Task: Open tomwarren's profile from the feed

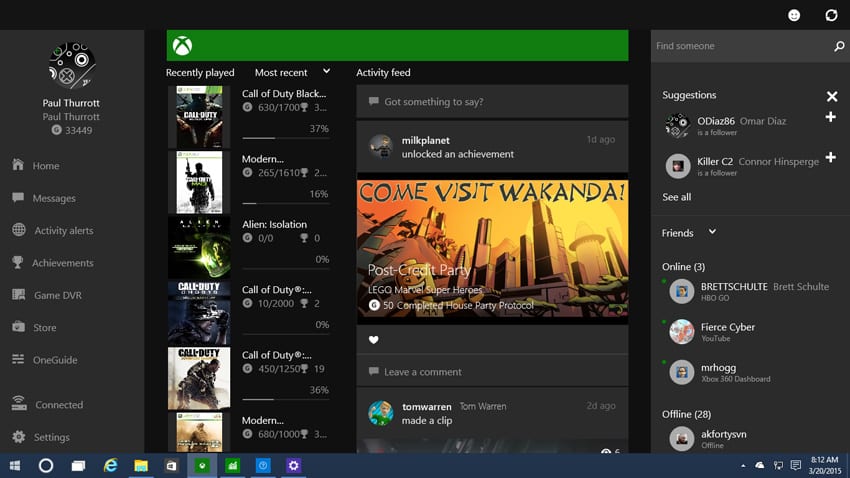Action: coord(427,406)
